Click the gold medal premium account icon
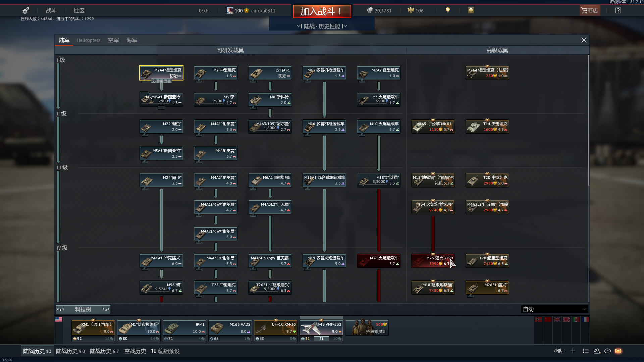This screenshot has height=362, width=644. click(471, 10)
